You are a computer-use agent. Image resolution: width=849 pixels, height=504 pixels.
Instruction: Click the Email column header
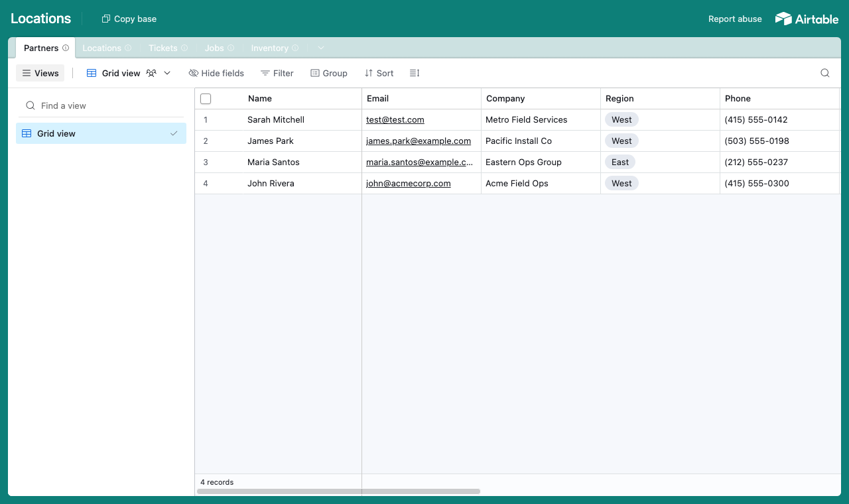[x=421, y=98]
